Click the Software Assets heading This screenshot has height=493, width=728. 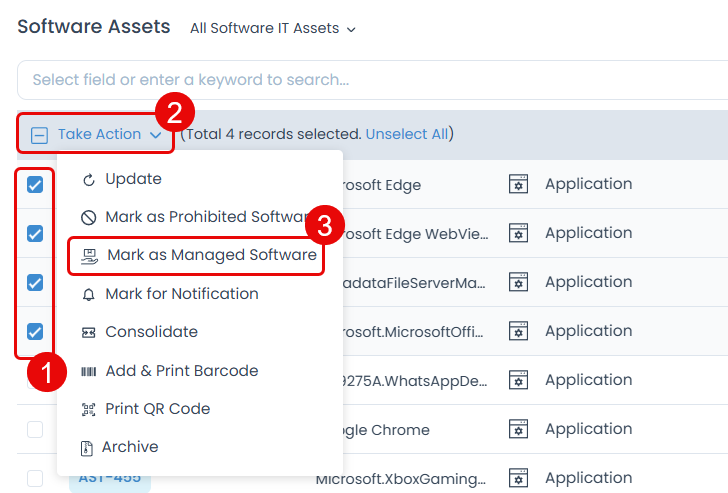pyautogui.click(x=94, y=26)
